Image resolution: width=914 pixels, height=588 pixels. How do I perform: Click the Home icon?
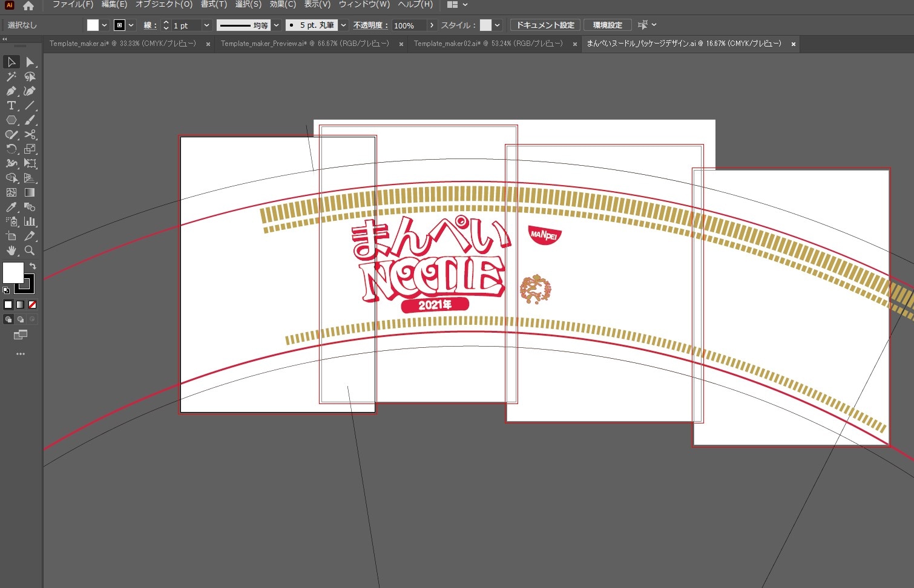tap(28, 5)
